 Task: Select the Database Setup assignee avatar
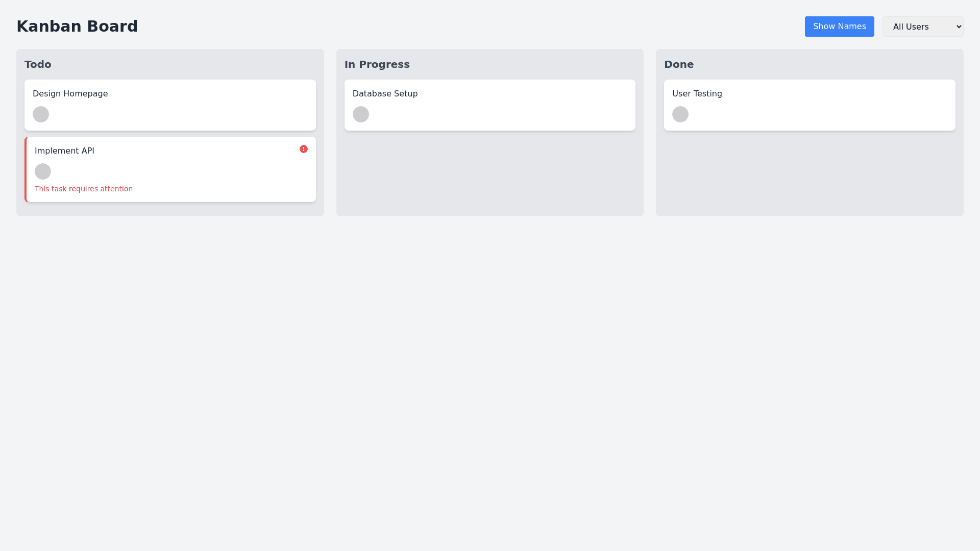click(x=361, y=114)
